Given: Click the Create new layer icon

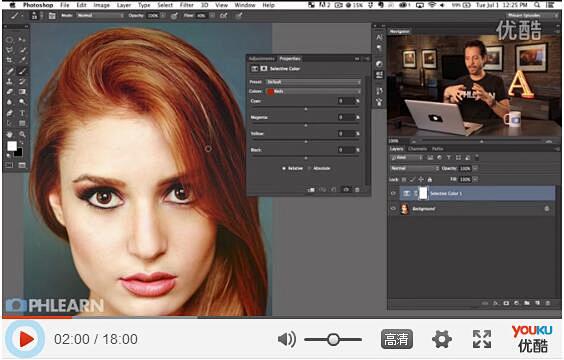Looking at the screenshot, I should click(x=537, y=303).
